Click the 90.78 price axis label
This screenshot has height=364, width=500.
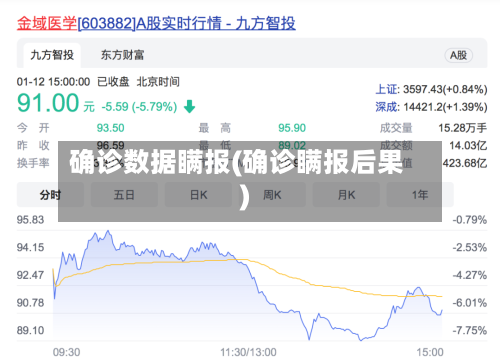click(x=30, y=303)
